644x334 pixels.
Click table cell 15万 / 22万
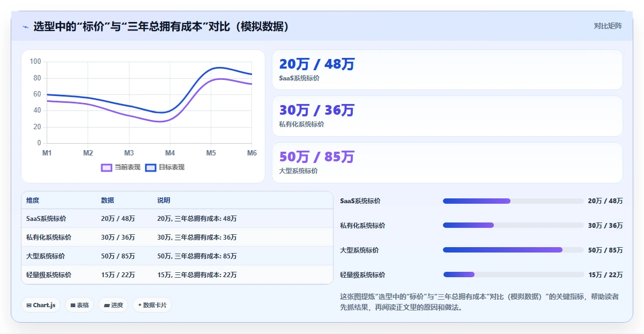pyautogui.click(x=118, y=275)
